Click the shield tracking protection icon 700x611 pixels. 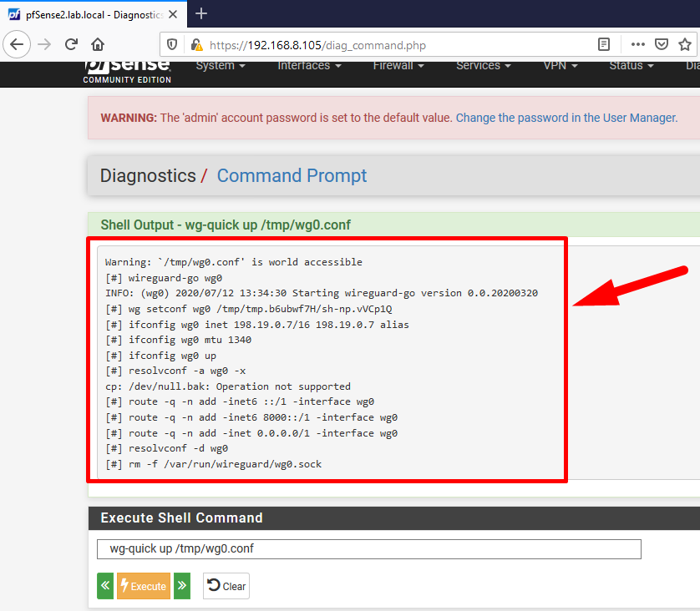(172, 45)
